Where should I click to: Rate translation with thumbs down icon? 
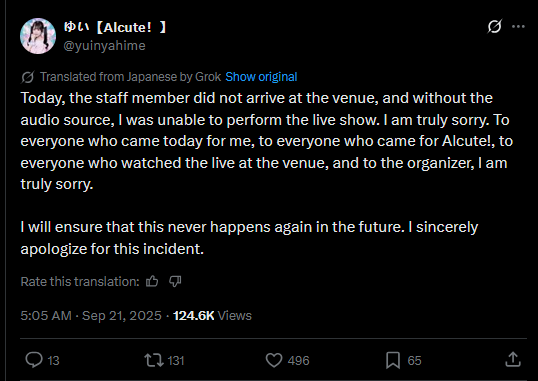pos(175,281)
